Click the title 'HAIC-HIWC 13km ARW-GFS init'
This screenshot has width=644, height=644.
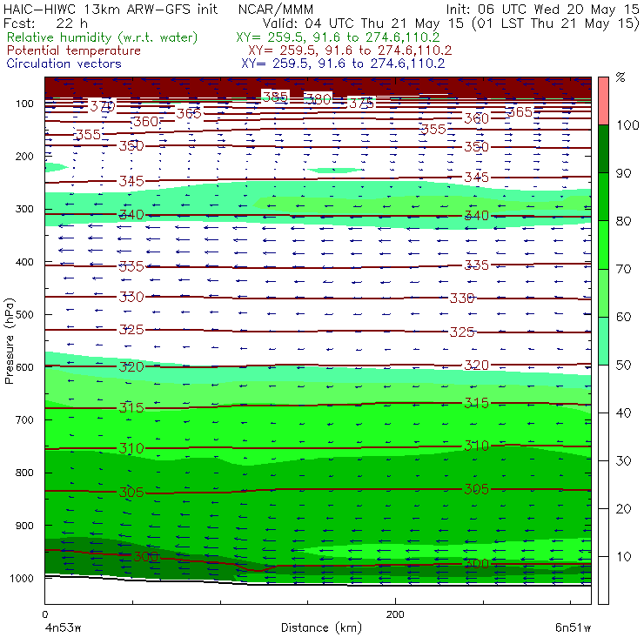111,10
